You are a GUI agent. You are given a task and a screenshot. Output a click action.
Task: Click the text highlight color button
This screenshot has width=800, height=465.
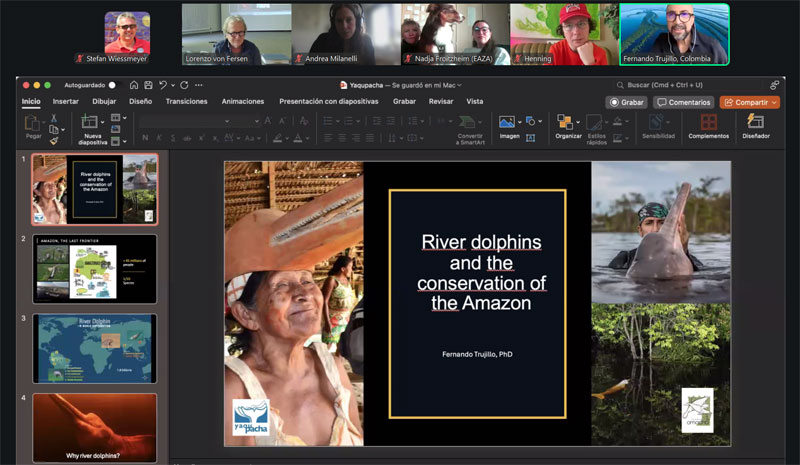(278, 138)
